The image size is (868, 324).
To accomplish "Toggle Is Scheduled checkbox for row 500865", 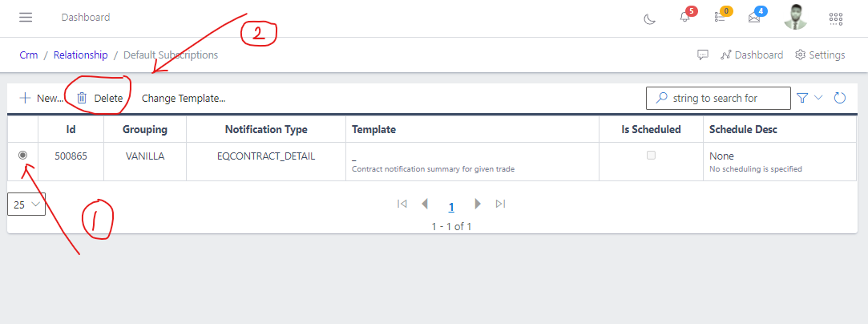I will [x=651, y=156].
